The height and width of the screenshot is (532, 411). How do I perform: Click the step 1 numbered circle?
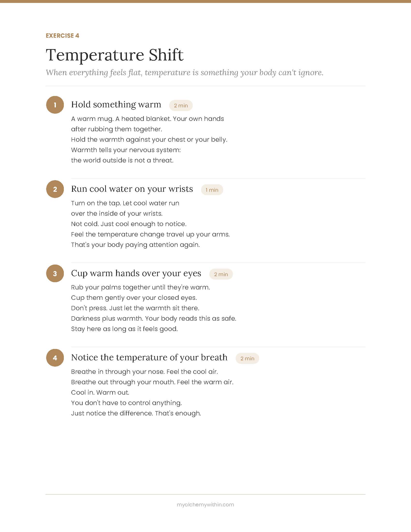(55, 105)
